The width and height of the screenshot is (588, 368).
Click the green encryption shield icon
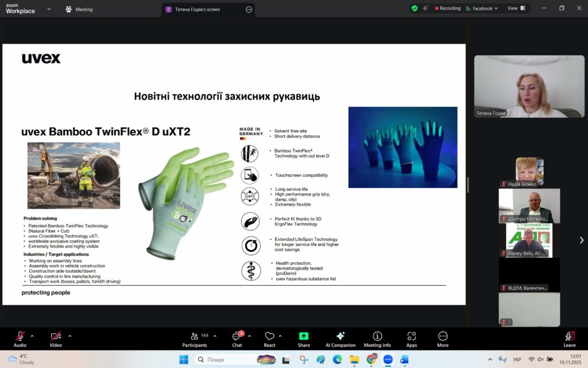pos(414,9)
